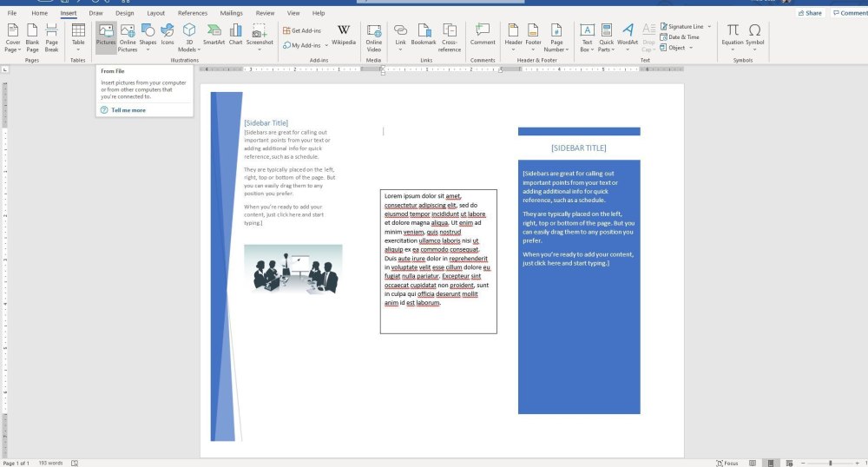This screenshot has width=868, height=467.
Task: Open the Equation dropdown
Action: pos(733,37)
